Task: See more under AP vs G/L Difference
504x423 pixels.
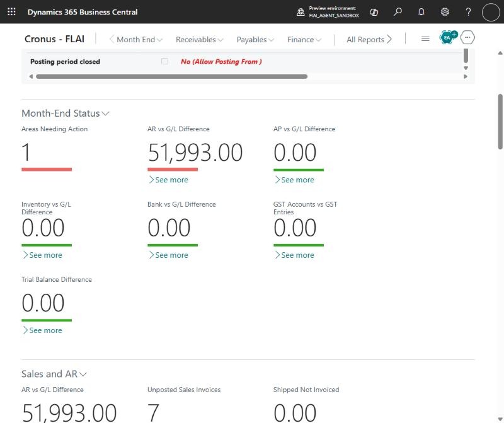Action: click(x=294, y=180)
